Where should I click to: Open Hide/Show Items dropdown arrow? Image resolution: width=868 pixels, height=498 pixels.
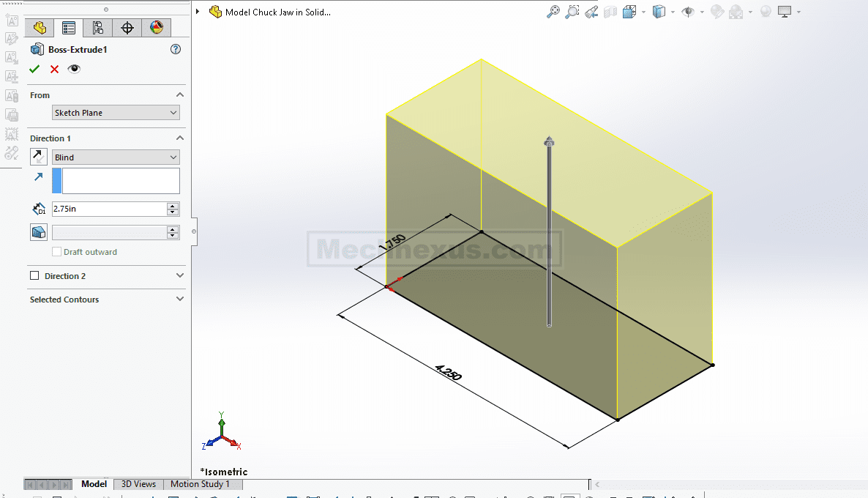point(702,12)
